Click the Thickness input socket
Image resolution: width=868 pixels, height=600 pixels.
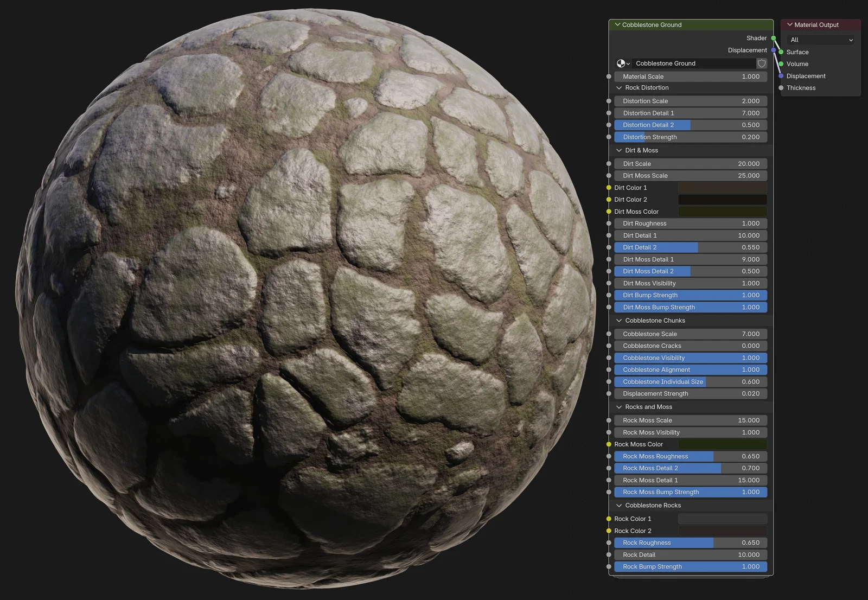pyautogui.click(x=781, y=88)
